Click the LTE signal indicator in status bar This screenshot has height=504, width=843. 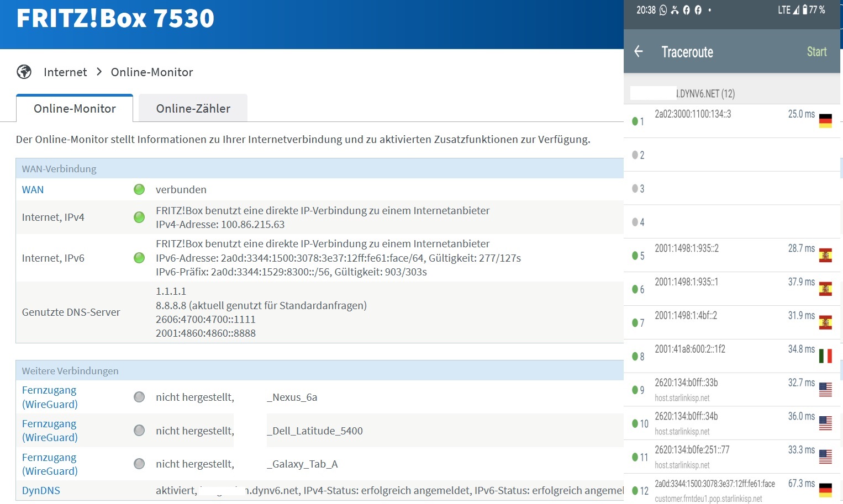pyautogui.click(x=788, y=10)
